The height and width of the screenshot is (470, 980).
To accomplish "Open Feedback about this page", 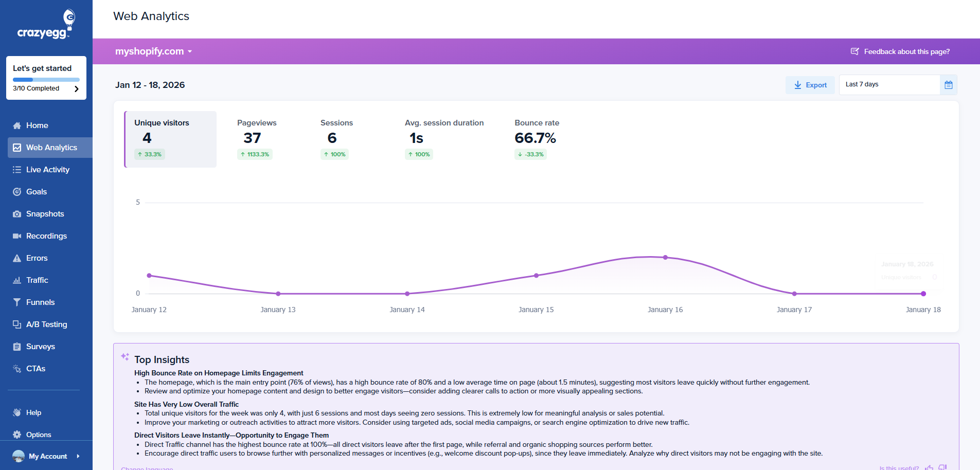I will (900, 51).
